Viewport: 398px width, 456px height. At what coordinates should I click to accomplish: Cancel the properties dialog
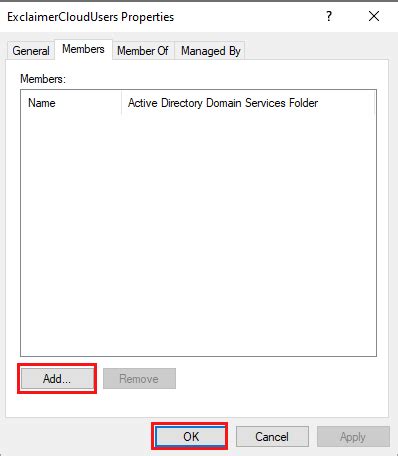pyautogui.click(x=272, y=437)
